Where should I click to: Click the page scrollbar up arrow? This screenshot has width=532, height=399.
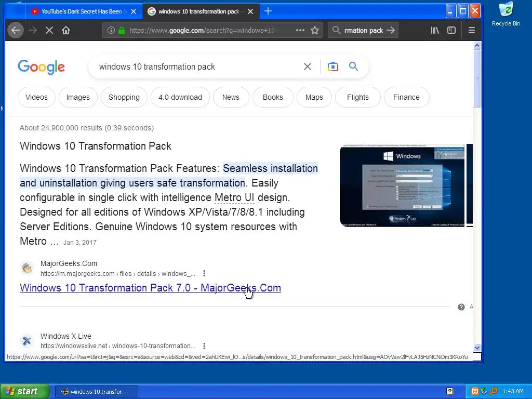click(x=477, y=46)
